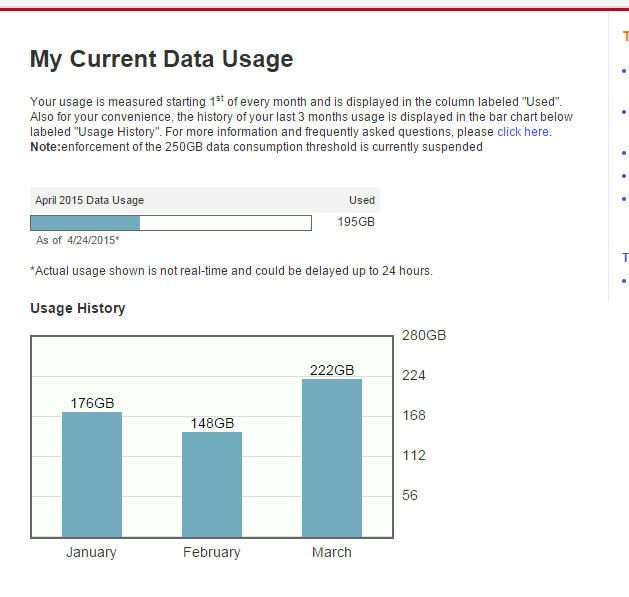Click the bold "Note:" enforcement text

coord(45,147)
